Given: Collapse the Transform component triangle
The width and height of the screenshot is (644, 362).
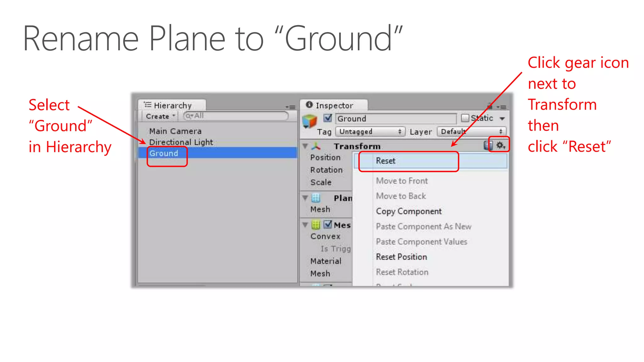Looking at the screenshot, I should coord(305,146).
